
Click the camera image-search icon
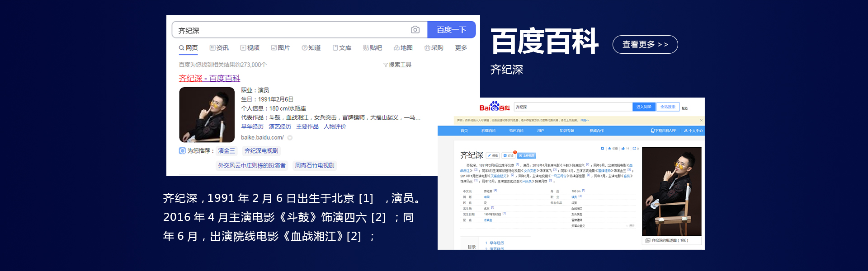(415, 30)
